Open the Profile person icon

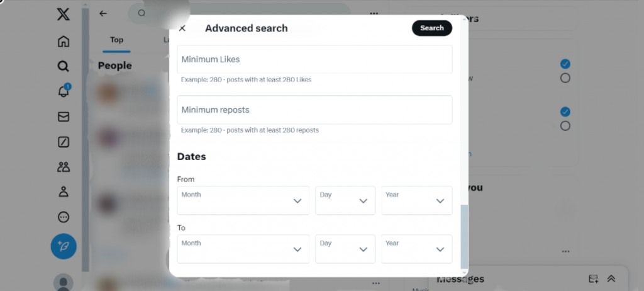(63, 192)
